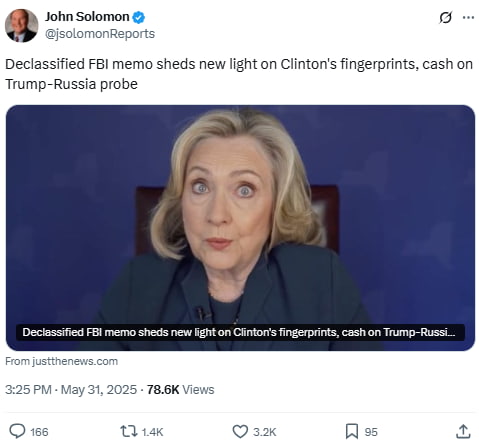
Task: Open the three-dot more options menu
Action: point(468,17)
